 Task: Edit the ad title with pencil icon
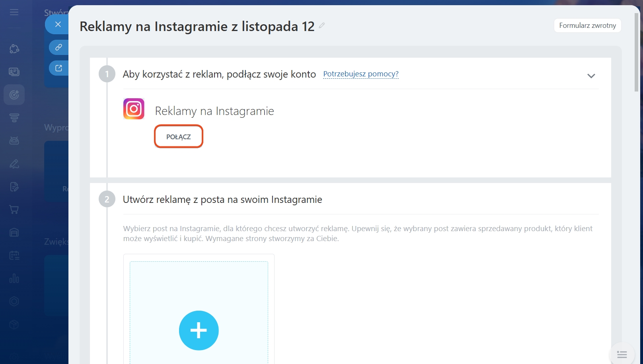coord(322,25)
